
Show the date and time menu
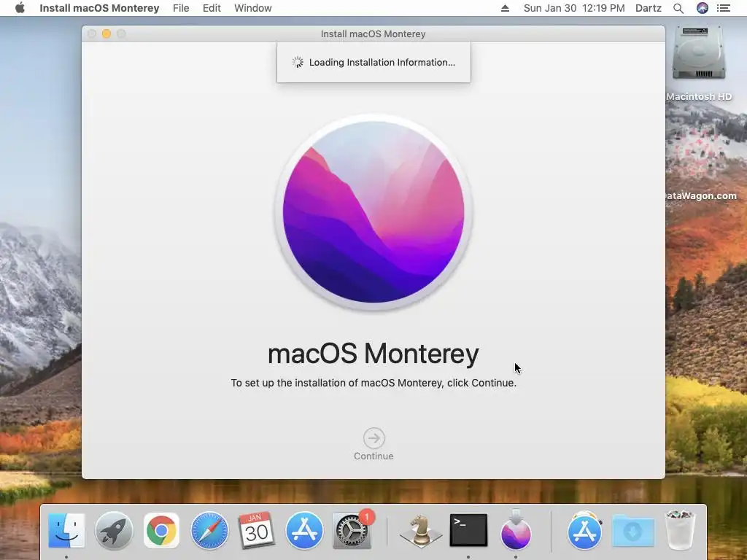click(574, 8)
